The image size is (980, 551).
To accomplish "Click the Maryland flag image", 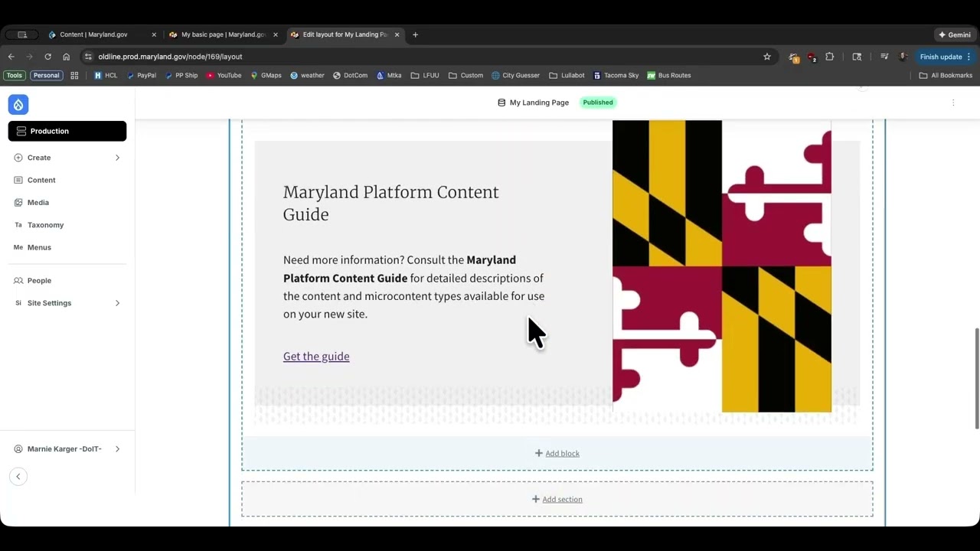I will tap(721, 266).
